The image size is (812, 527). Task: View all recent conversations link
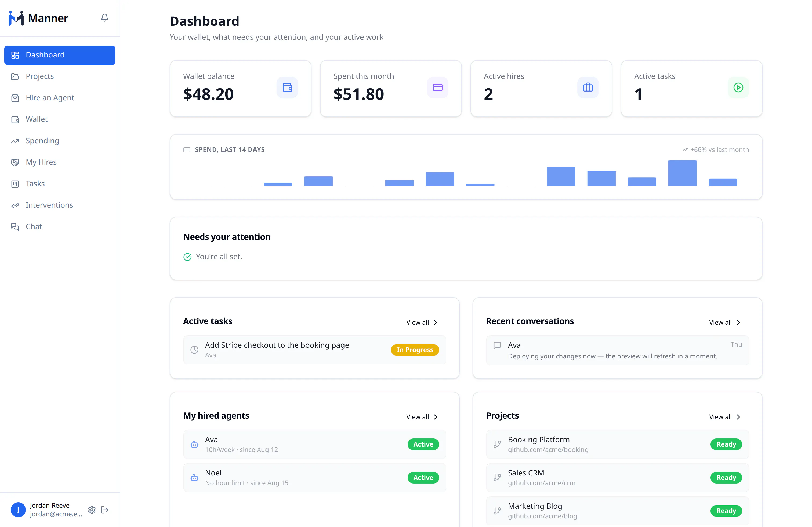pos(725,323)
